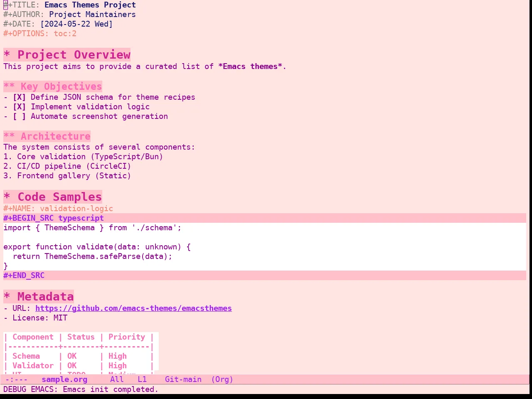Click the 'Component' table header cell

coord(33,337)
